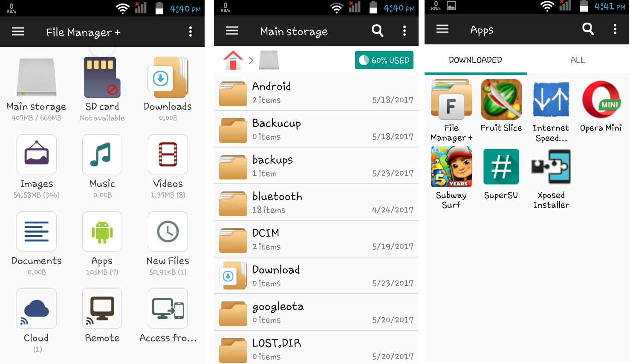
Task: Tap the 'Main storage' header title
Action: (x=294, y=32)
